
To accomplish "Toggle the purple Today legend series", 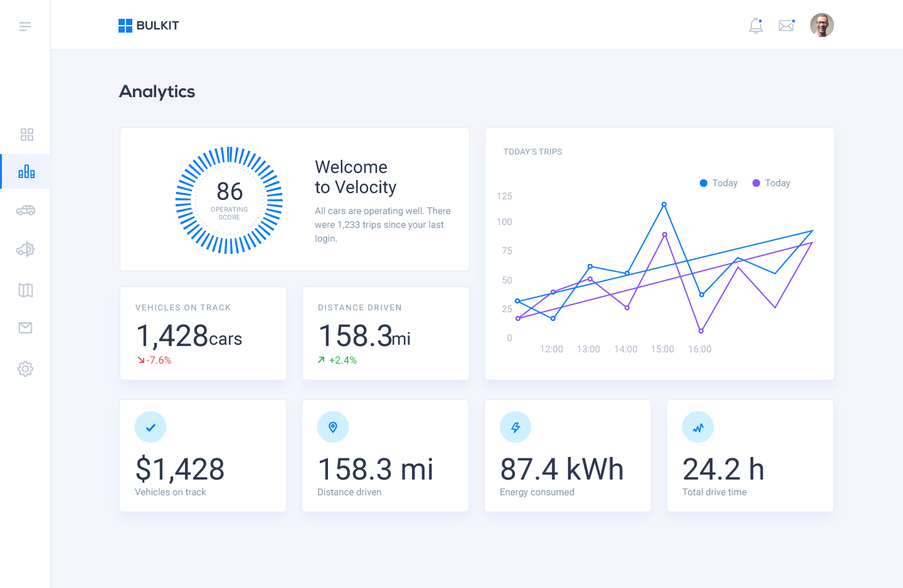I will (x=771, y=183).
